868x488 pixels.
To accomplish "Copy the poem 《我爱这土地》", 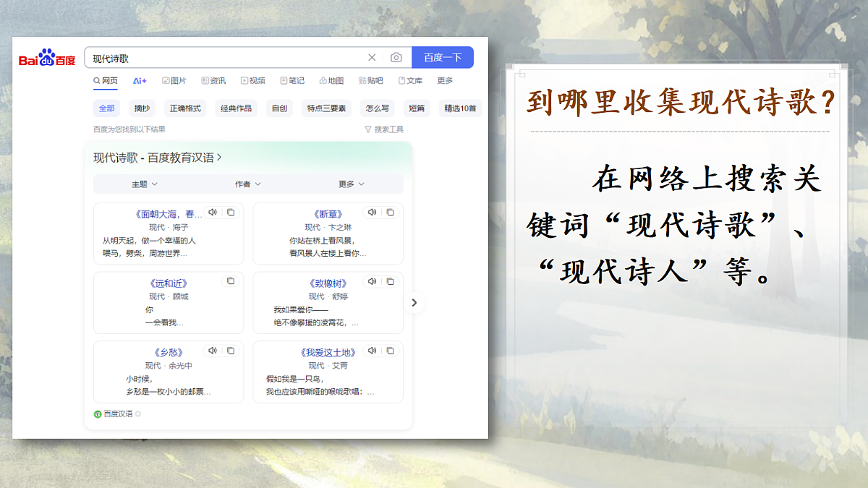I will click(391, 350).
